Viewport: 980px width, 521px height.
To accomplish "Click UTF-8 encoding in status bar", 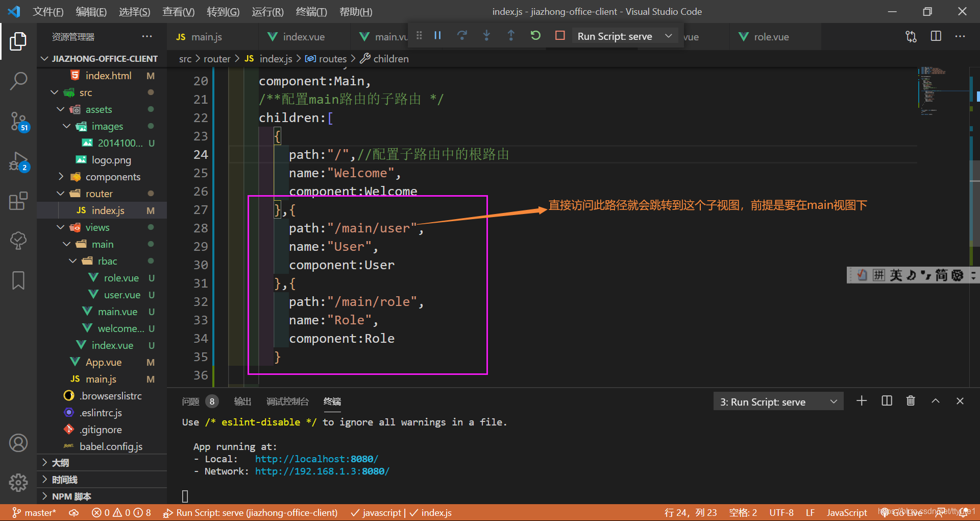I will click(781, 512).
